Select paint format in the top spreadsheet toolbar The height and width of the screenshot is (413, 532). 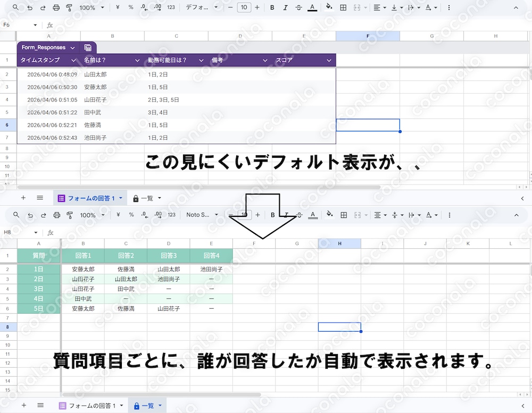(69, 7)
